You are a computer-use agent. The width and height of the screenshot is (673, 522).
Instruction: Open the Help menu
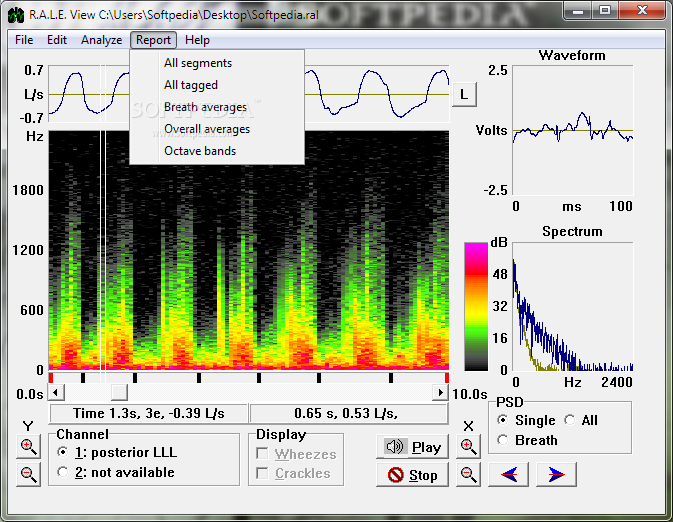pos(197,40)
